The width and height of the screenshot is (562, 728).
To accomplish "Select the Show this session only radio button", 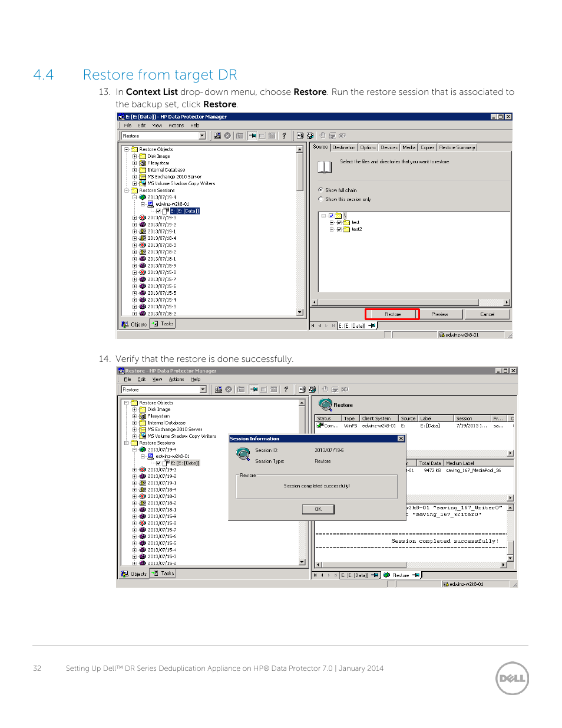I will point(320,199).
